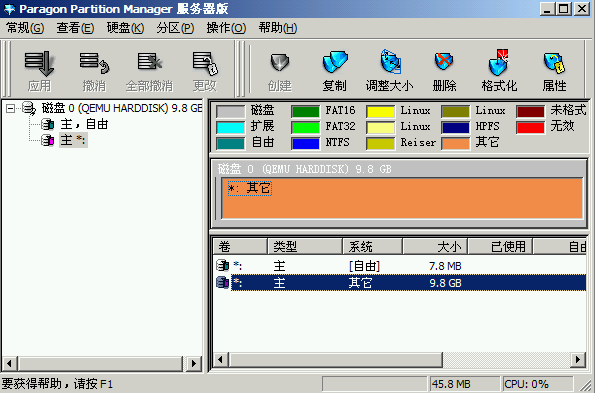
Task: Click the gray 磁盘 legend swatch
Action: [x=230, y=112]
